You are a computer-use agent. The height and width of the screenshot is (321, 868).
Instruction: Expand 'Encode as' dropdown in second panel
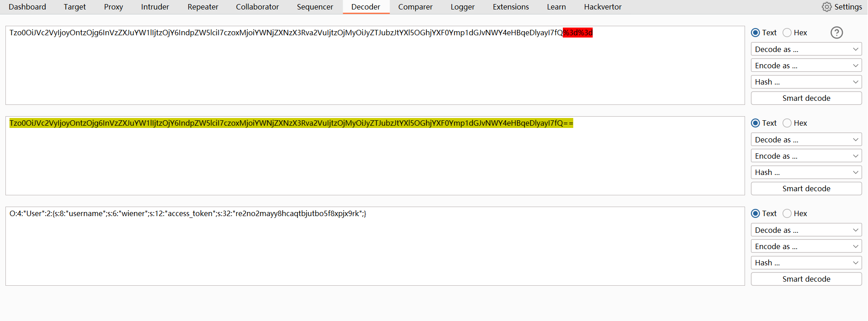point(807,156)
